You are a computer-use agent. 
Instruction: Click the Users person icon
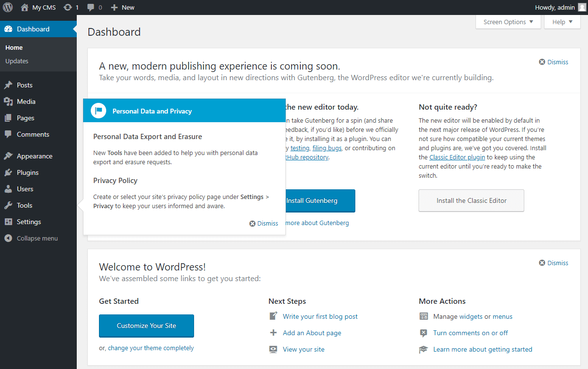(x=8, y=189)
